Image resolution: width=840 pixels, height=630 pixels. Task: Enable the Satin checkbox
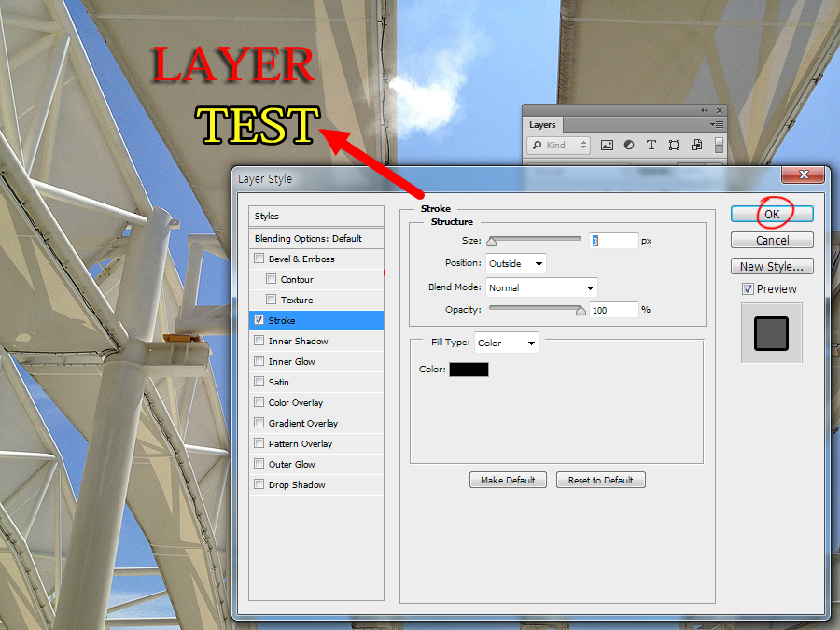[x=259, y=382]
